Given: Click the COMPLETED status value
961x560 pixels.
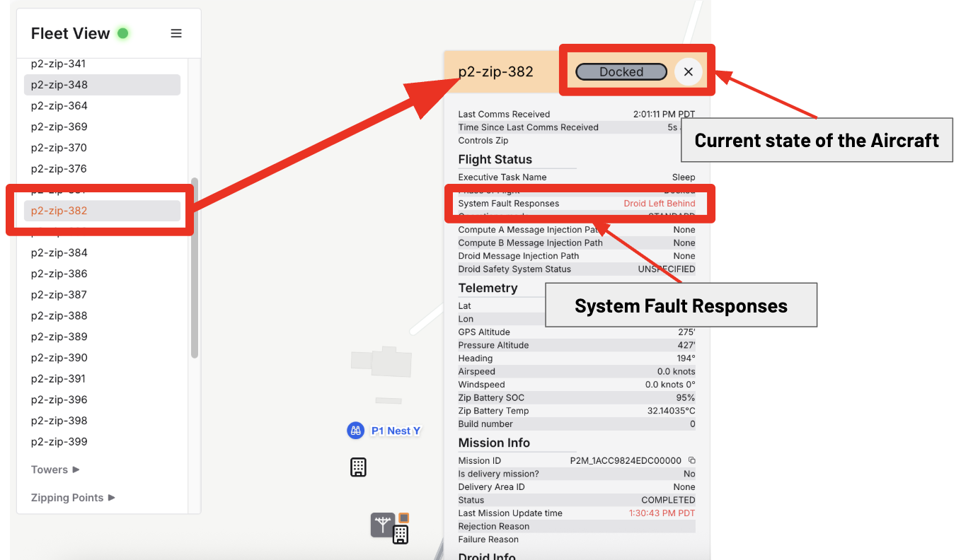Looking at the screenshot, I should click(x=668, y=500).
